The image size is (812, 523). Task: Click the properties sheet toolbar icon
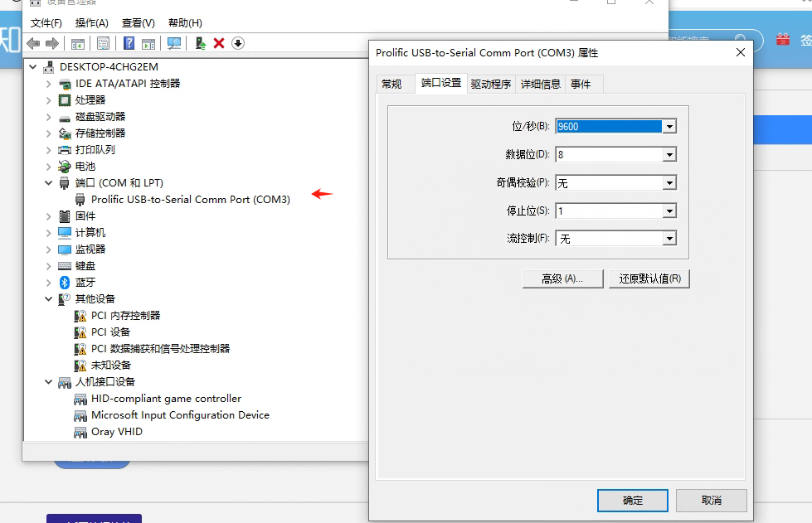(103, 43)
